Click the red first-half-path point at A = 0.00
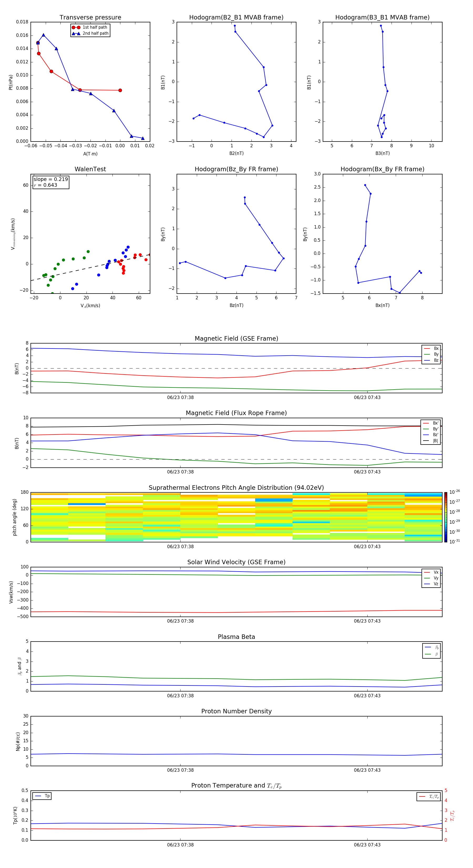The height and width of the screenshot is (868, 473). [x=120, y=90]
